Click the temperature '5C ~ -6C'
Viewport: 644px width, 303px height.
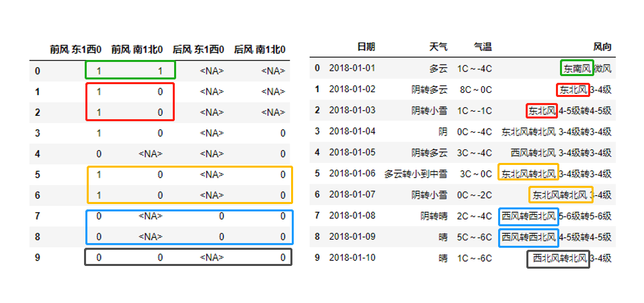pyautogui.click(x=475, y=237)
